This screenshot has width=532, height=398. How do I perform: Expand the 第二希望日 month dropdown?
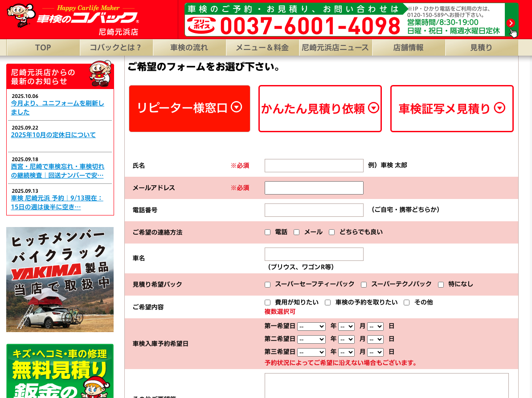click(x=346, y=339)
